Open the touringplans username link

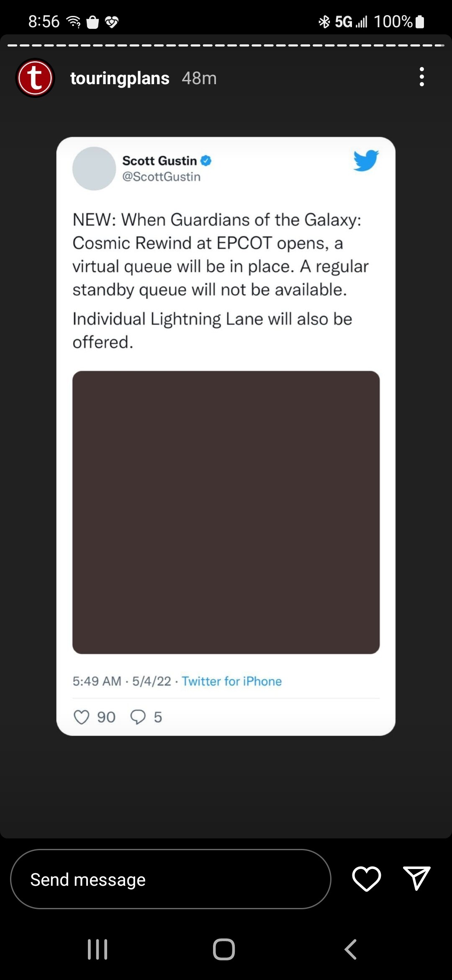click(x=120, y=78)
